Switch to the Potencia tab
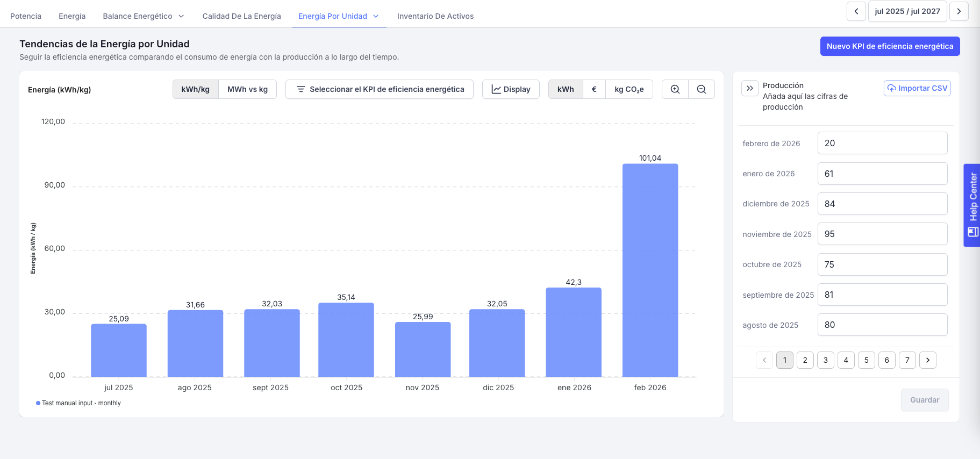 (26, 16)
